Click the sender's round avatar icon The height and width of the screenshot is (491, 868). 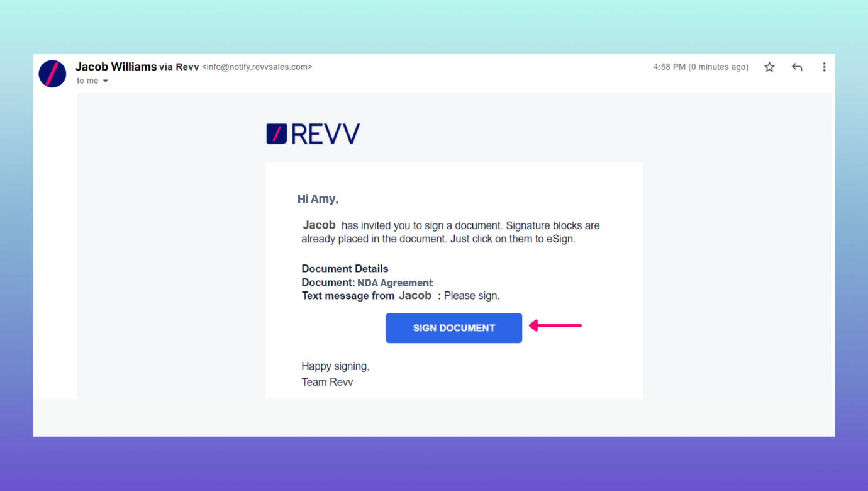pos(52,74)
